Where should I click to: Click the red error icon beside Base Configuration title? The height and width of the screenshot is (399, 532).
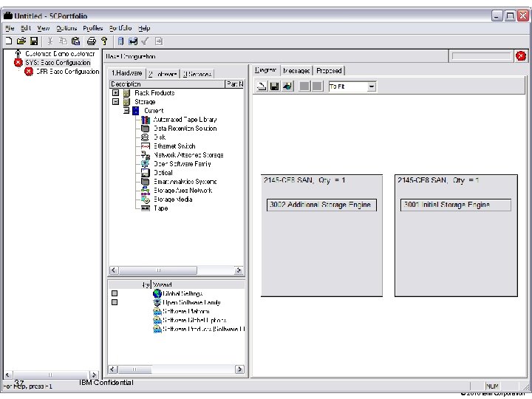coord(521,56)
